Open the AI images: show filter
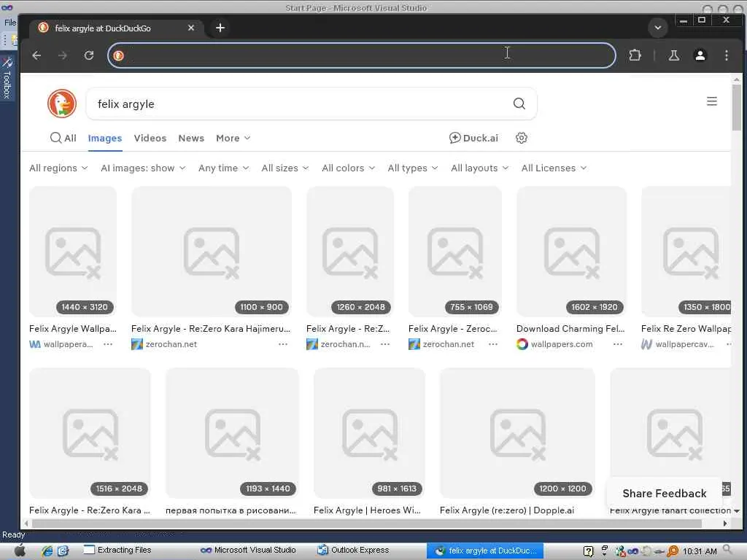The width and height of the screenshot is (747, 560). [143, 168]
